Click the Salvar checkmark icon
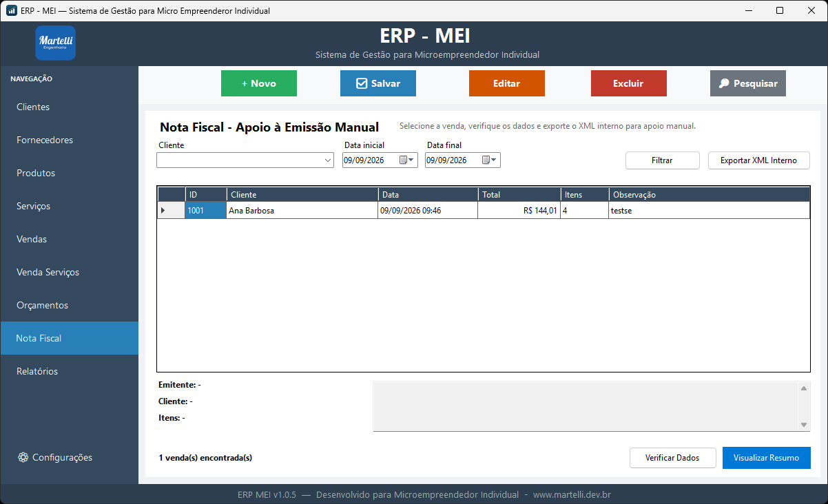Viewport: 828px width, 504px height. click(x=362, y=83)
